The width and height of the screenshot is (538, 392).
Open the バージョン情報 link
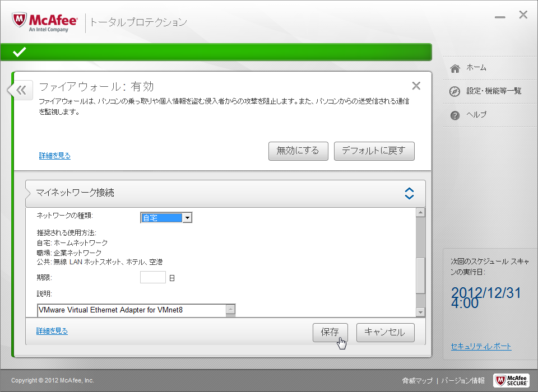coord(463,380)
